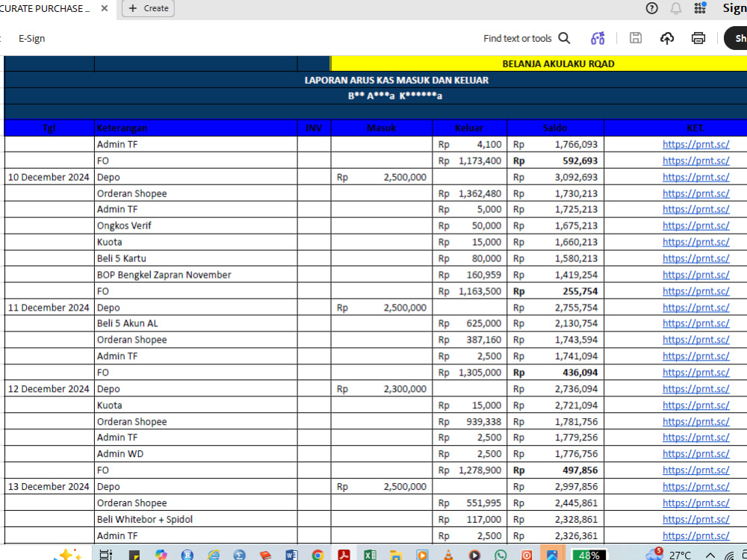
Task: Open prnt.sc link in Ongkos Verif row
Action: tap(695, 225)
